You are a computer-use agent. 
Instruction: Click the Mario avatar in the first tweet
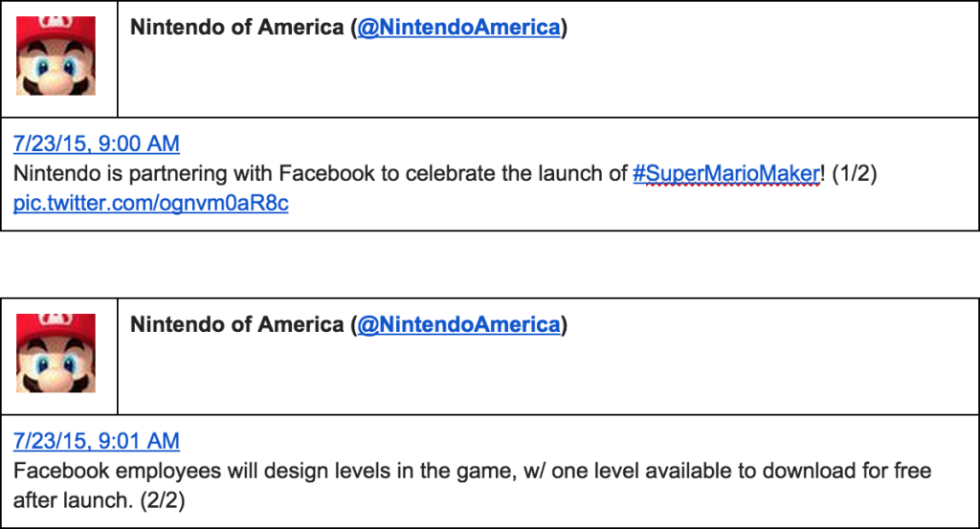(56, 55)
